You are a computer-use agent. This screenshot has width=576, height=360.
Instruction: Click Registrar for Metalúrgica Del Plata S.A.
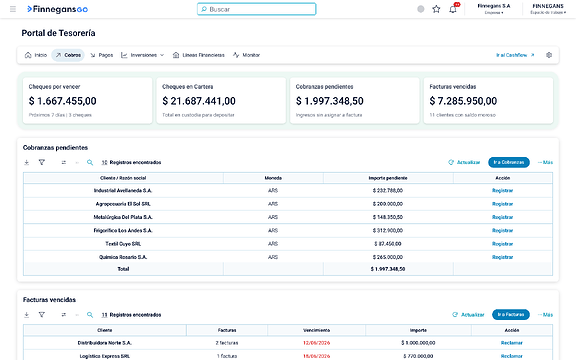pyautogui.click(x=503, y=217)
